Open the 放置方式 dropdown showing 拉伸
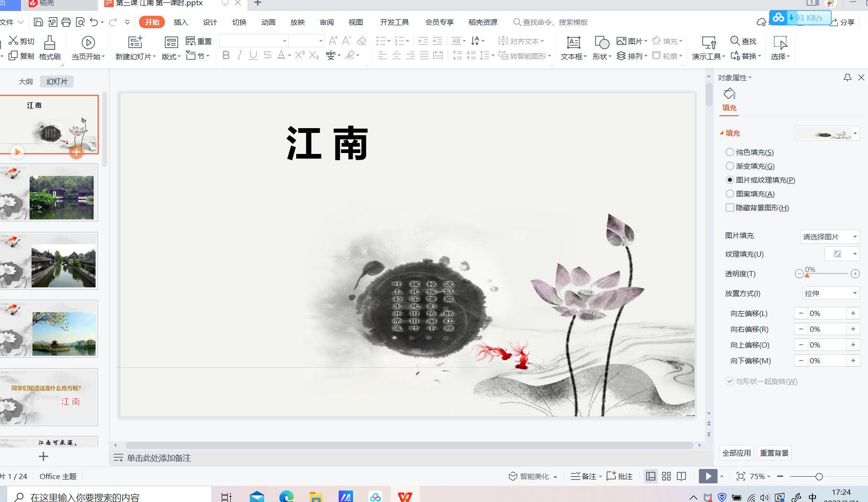 (x=830, y=293)
